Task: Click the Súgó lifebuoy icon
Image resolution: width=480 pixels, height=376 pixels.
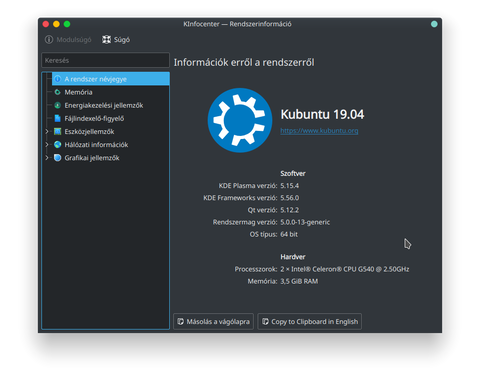Action: click(106, 40)
